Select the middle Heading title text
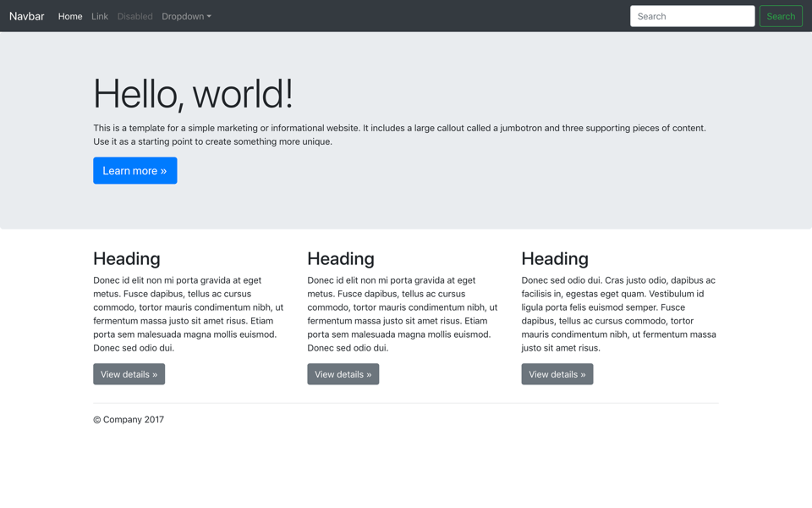 click(x=340, y=258)
